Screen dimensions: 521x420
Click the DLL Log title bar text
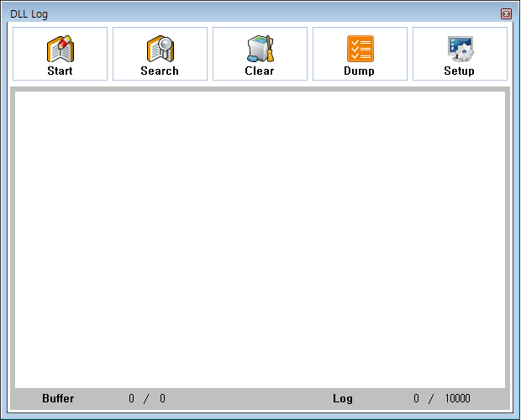(29, 14)
